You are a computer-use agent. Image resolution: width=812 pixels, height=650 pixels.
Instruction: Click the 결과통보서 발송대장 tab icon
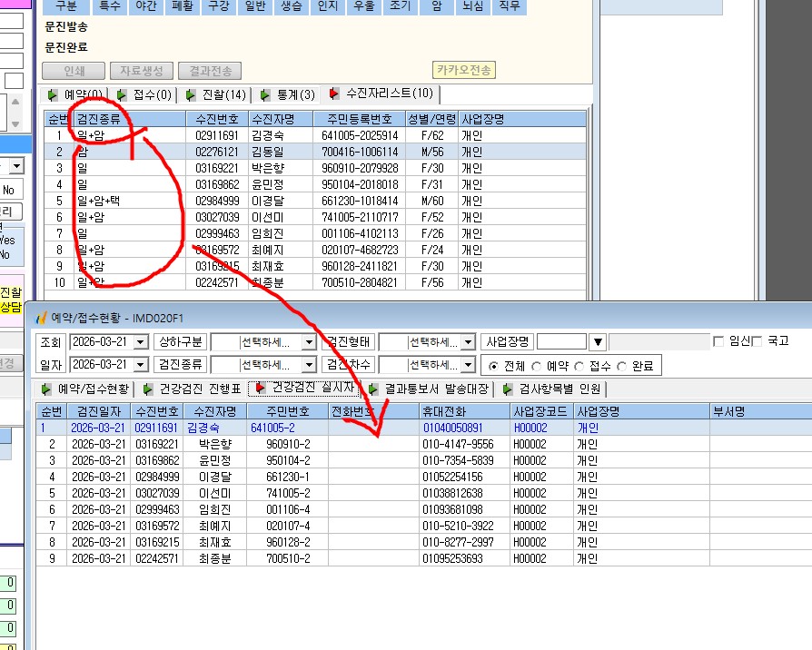[373, 389]
